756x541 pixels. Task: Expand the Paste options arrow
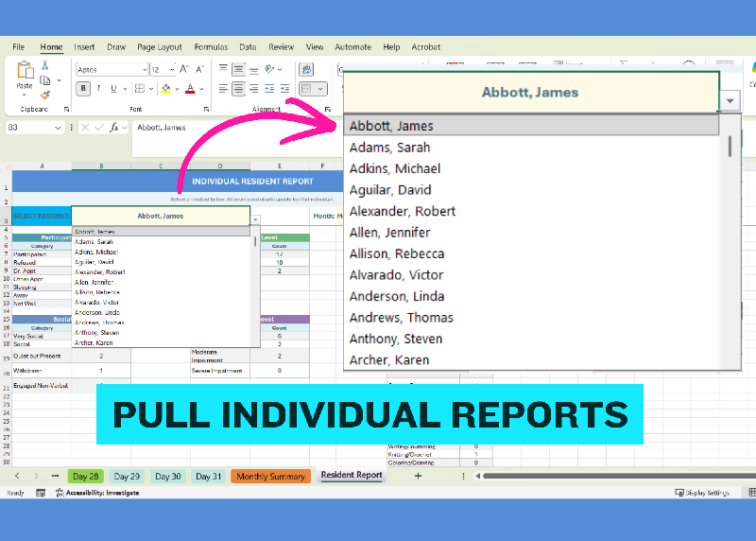[x=25, y=96]
